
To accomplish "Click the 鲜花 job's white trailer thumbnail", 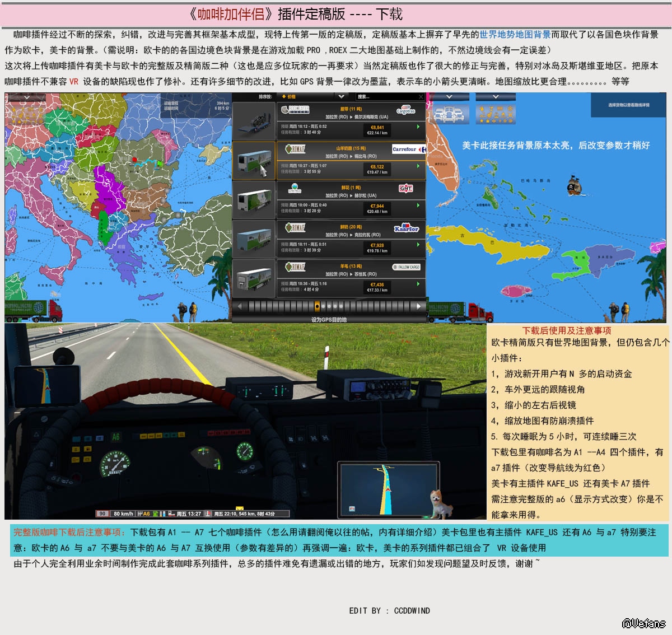I will pyautogui.click(x=254, y=200).
